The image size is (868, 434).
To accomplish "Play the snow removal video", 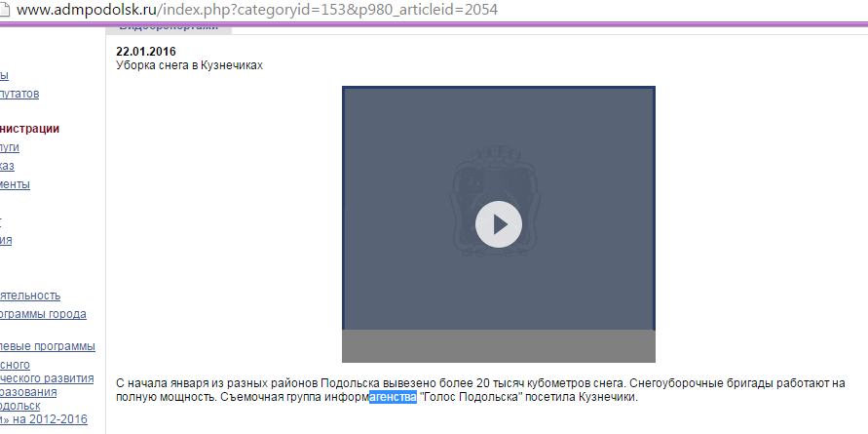I will point(498,224).
